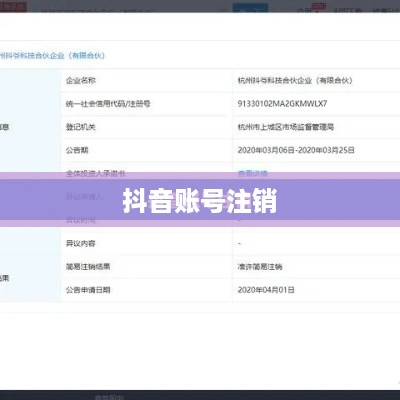Screen dimensions: 400x400
Task: Select date range 2020年03月06日-2020年03月25日
Action: coord(296,150)
